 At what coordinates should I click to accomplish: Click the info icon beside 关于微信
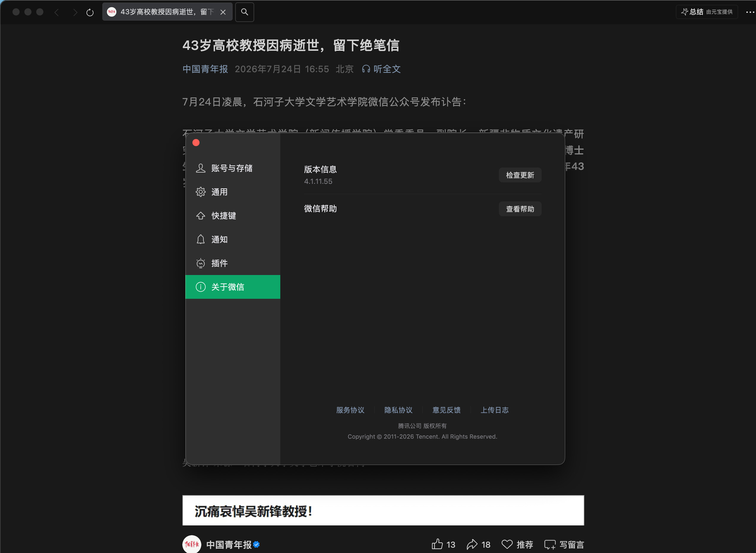(x=200, y=287)
